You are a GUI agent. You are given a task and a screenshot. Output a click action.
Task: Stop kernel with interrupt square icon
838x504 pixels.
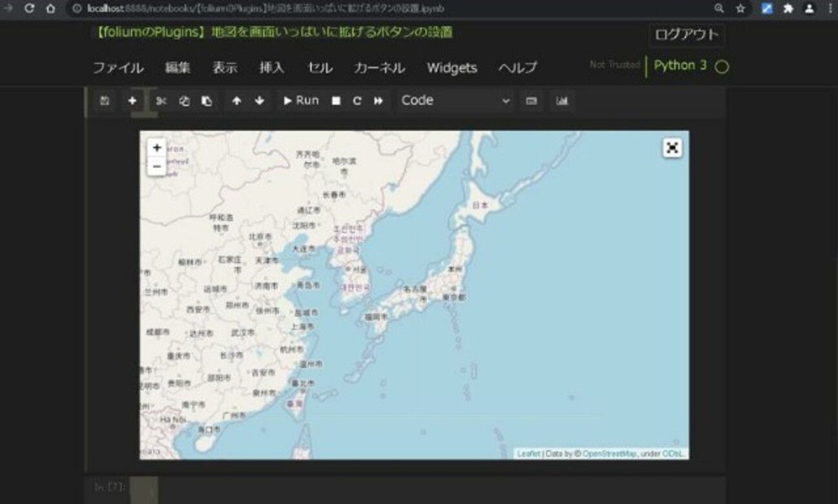[336, 101]
